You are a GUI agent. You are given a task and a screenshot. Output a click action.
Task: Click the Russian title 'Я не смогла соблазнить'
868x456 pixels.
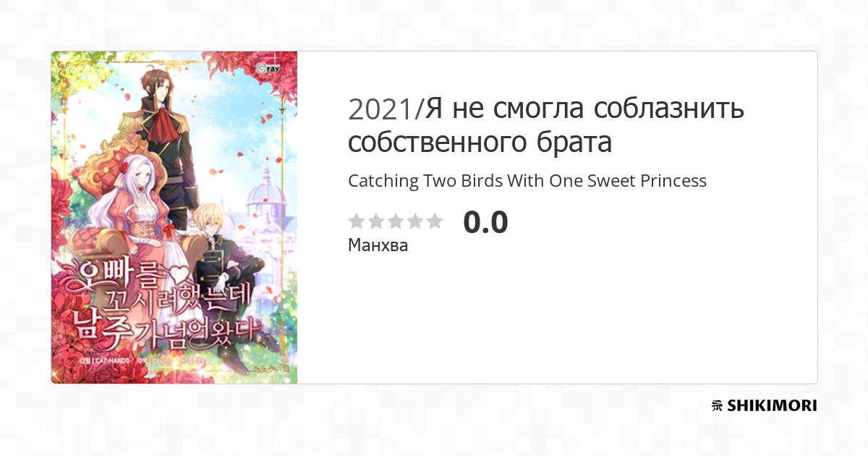[x=585, y=109]
